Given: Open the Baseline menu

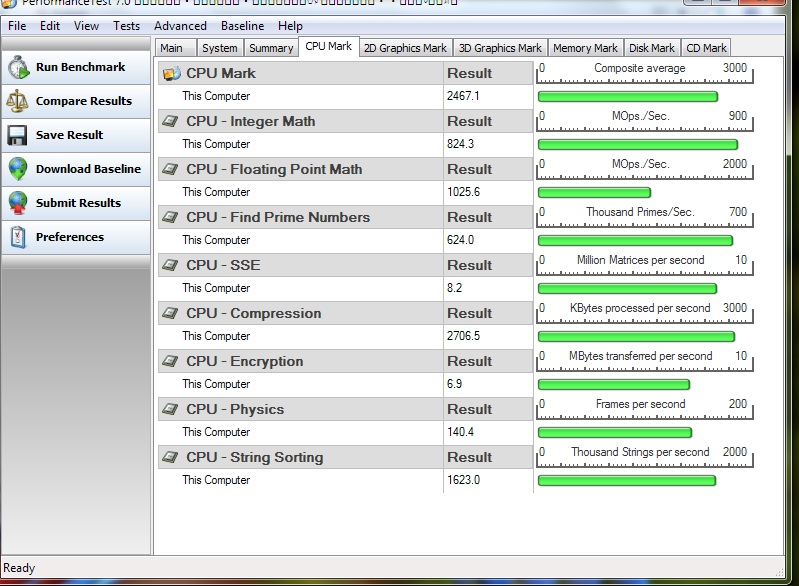Looking at the screenshot, I should tap(243, 25).
